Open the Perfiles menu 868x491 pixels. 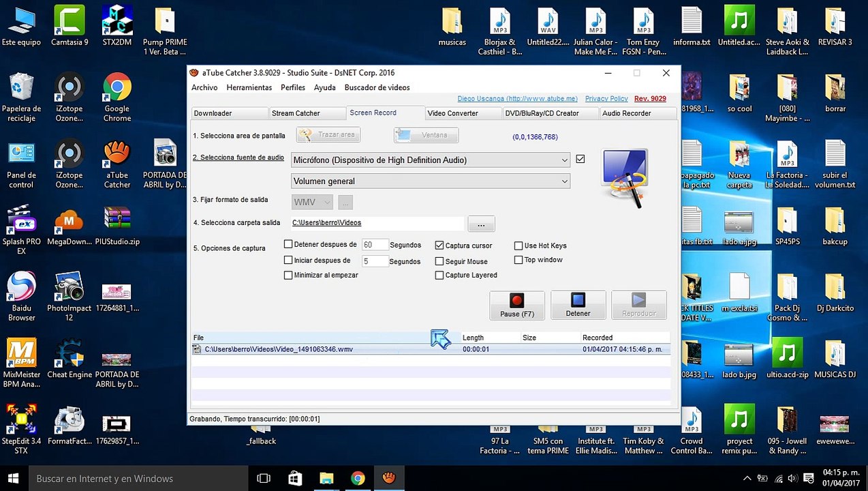point(293,87)
